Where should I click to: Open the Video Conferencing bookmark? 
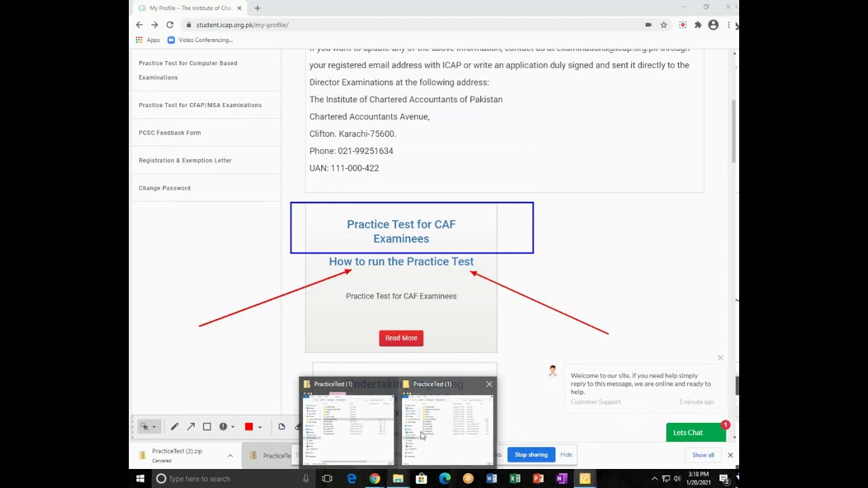click(200, 40)
